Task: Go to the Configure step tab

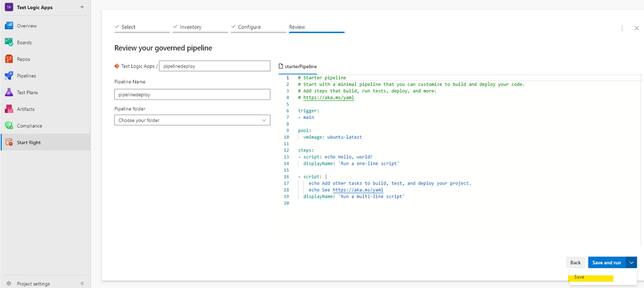Action: click(x=259, y=27)
